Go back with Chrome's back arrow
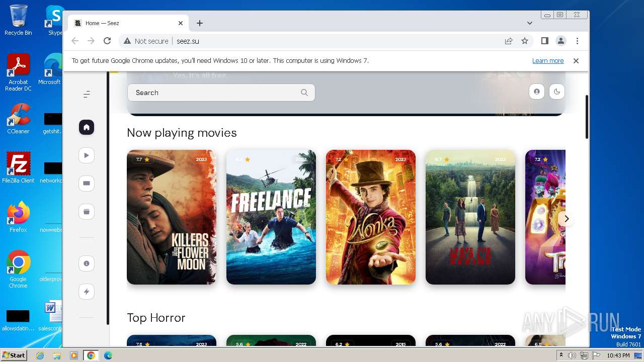Viewport: 644px width, 362px height. click(x=75, y=41)
